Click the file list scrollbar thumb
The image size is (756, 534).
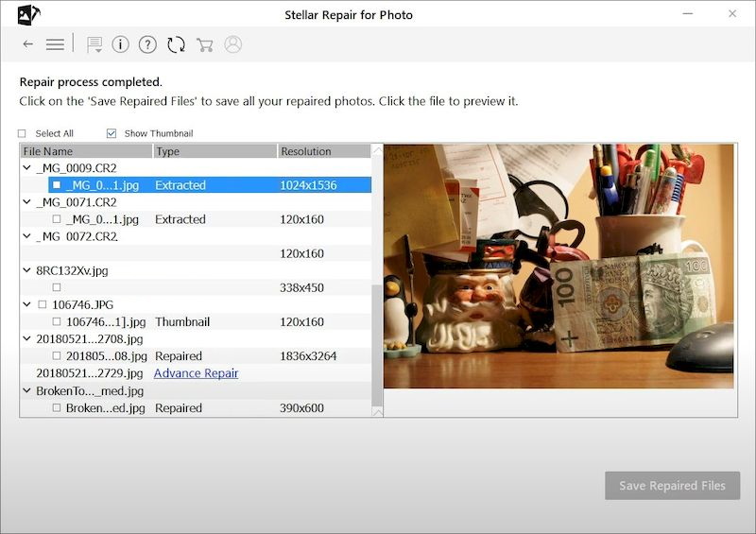coord(377,345)
